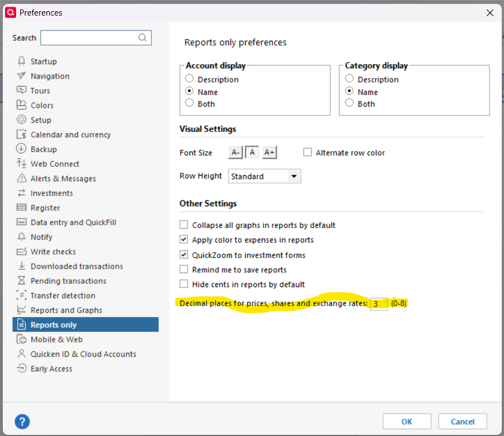Click the OK button
This screenshot has height=436, width=504.
coord(407,422)
